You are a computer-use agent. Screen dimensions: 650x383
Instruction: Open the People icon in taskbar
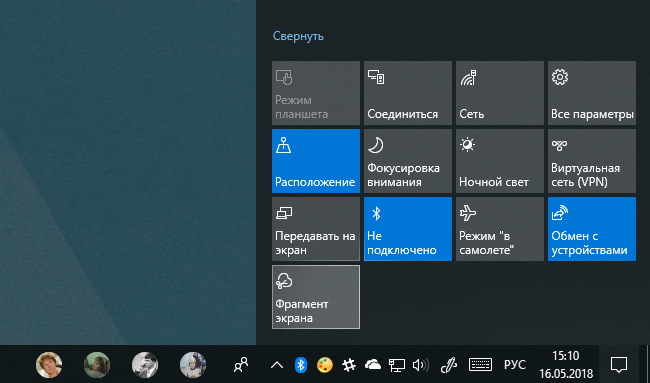(241, 365)
